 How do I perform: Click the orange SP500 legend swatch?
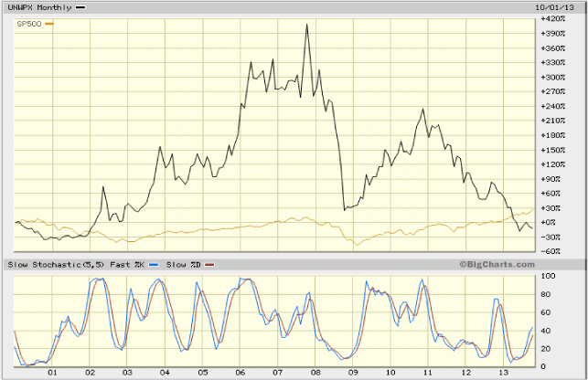click(x=49, y=24)
